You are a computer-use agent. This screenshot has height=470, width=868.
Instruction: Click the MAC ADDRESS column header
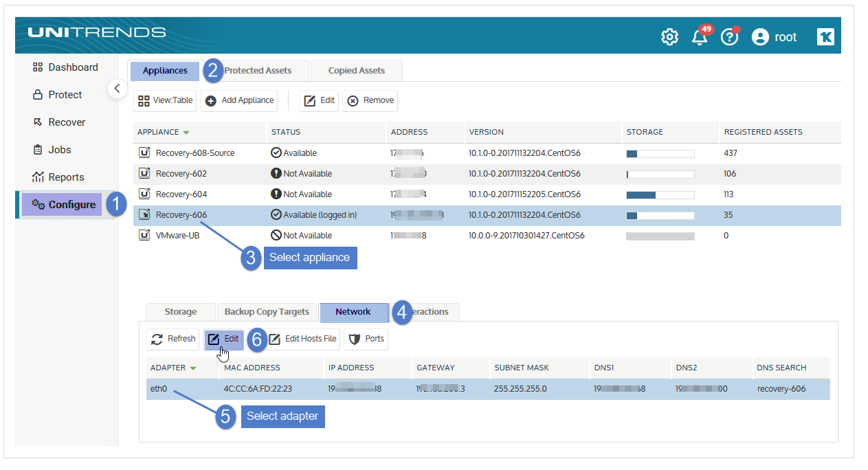(x=252, y=368)
